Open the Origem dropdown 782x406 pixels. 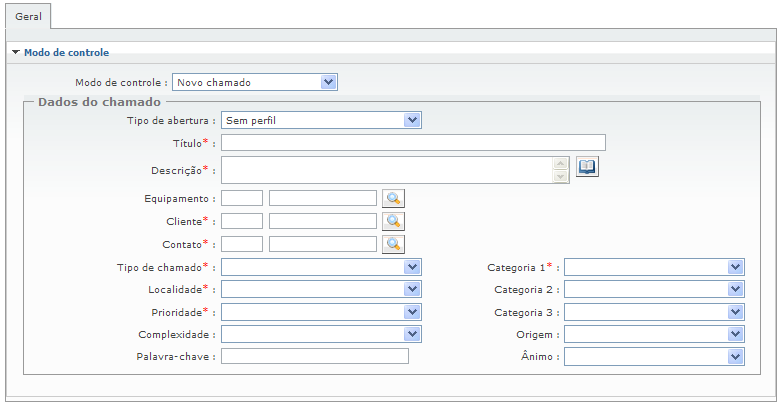point(654,334)
